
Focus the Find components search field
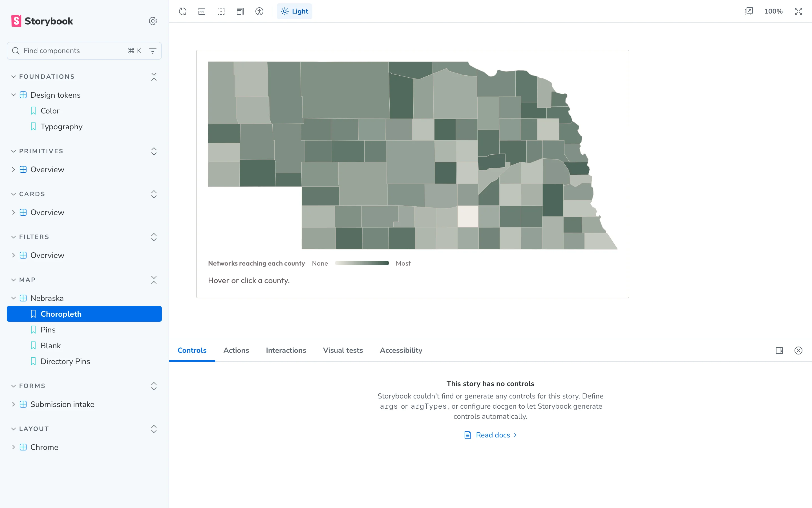pos(84,51)
